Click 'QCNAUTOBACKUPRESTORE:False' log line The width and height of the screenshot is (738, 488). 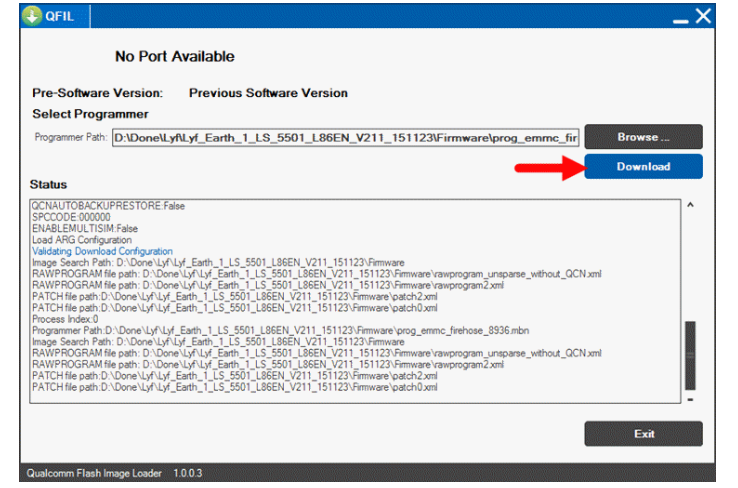click(x=108, y=206)
